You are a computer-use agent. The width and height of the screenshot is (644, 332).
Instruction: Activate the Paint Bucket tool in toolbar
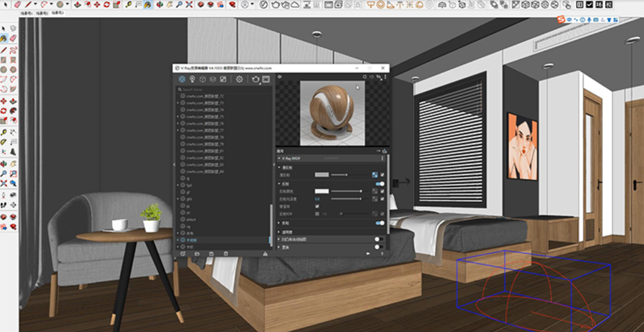(148, 5)
